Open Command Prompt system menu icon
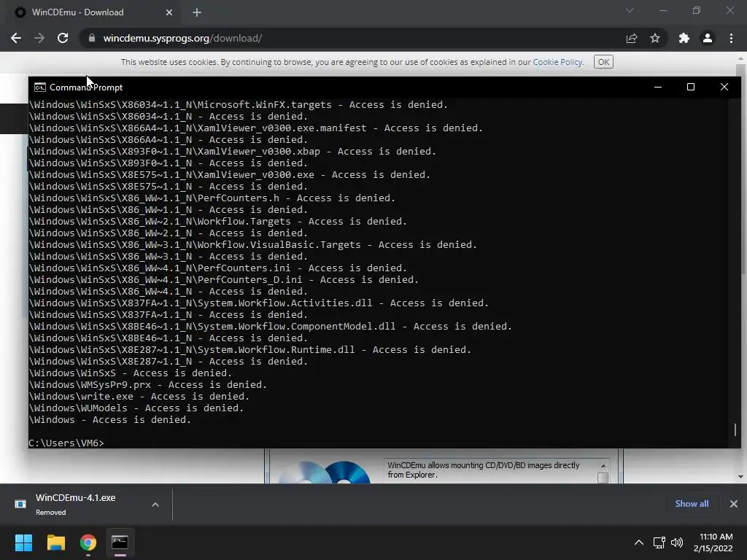The width and height of the screenshot is (747, 560). (40, 87)
